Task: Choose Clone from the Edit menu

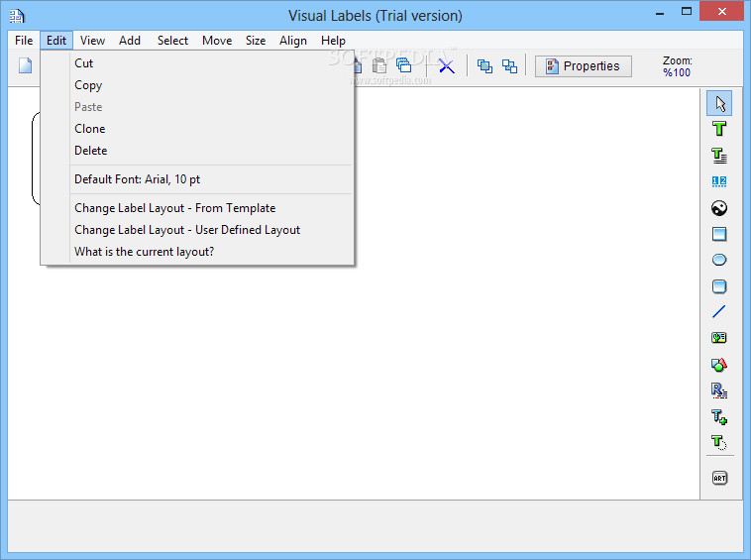Action: (197, 129)
